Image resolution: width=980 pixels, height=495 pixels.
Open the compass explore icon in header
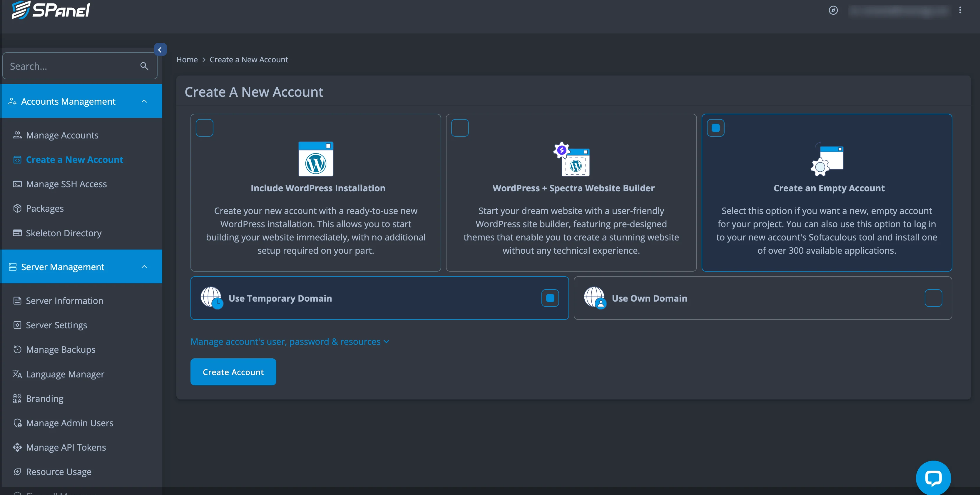833,10
